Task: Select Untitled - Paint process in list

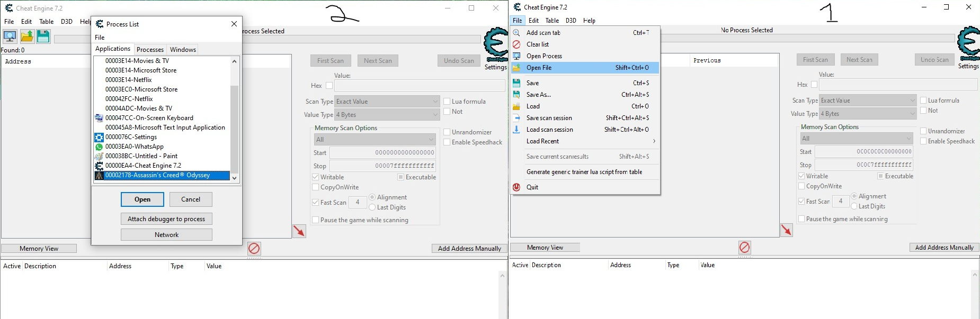Action: [141, 156]
